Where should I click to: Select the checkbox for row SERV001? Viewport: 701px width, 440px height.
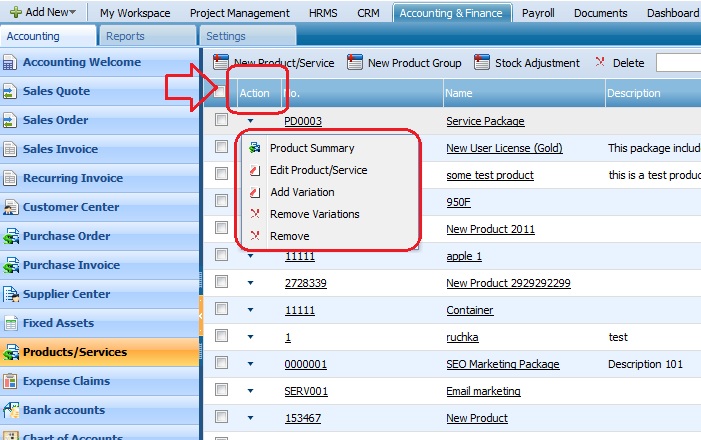[x=221, y=391]
